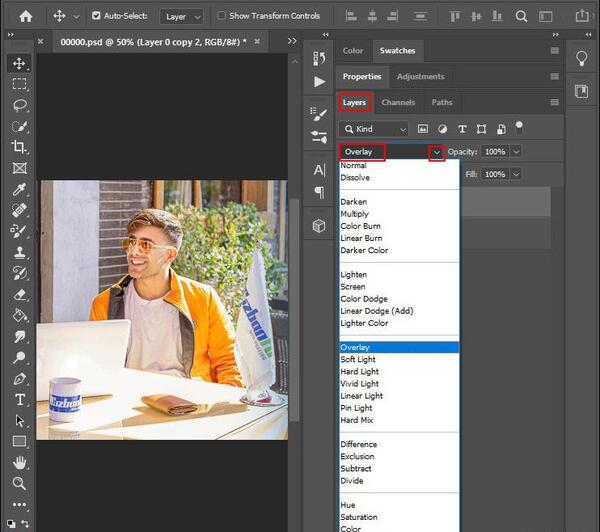Image resolution: width=600 pixels, height=532 pixels.
Task: Turn layer filtering on or off
Action: click(519, 127)
